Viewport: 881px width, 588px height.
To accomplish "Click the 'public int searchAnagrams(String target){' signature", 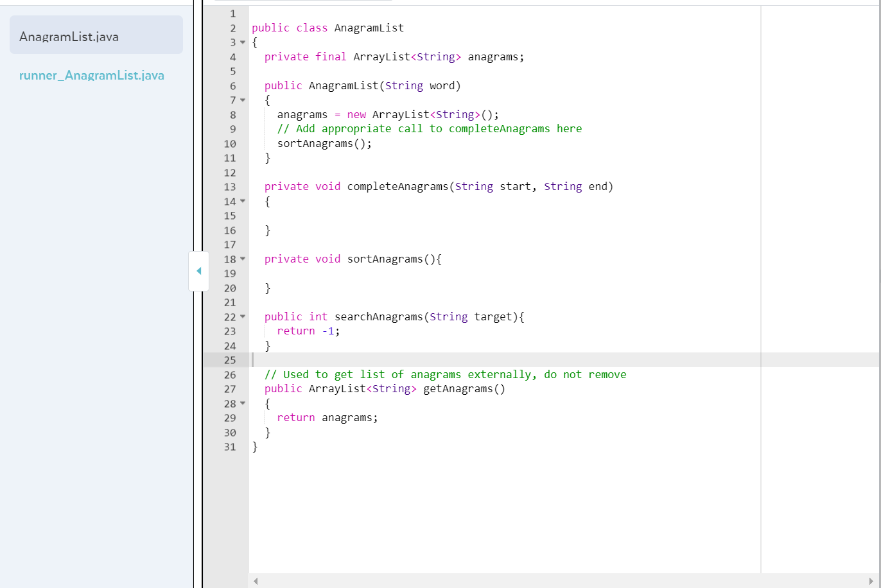I will (x=395, y=317).
